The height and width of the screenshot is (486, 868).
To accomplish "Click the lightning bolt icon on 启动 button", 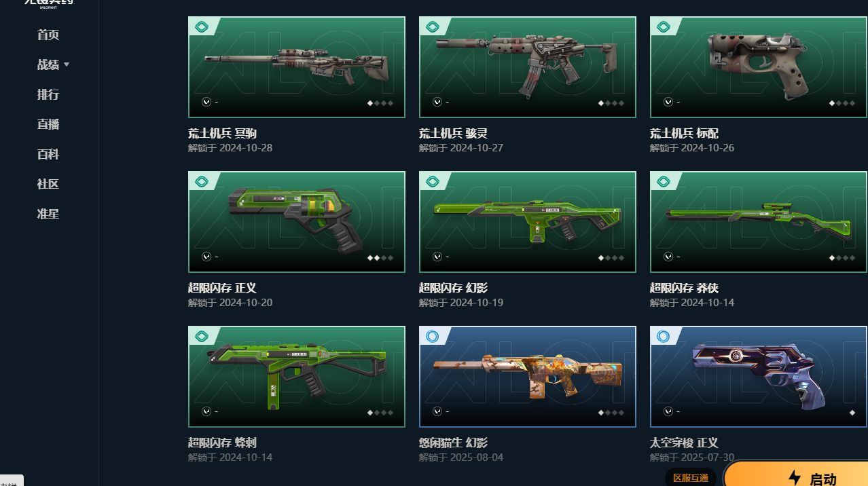I will tap(795, 478).
